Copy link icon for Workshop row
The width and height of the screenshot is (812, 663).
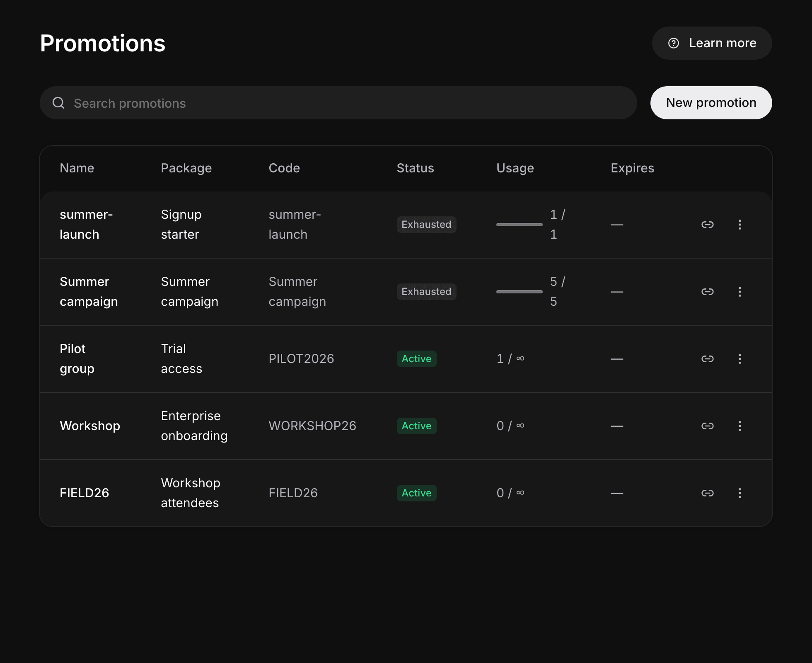(707, 426)
